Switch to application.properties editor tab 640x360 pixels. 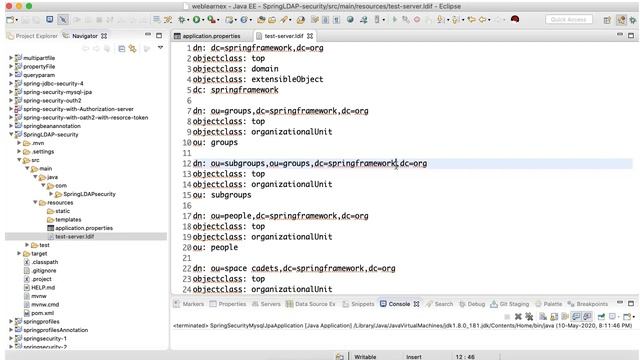[211, 36]
